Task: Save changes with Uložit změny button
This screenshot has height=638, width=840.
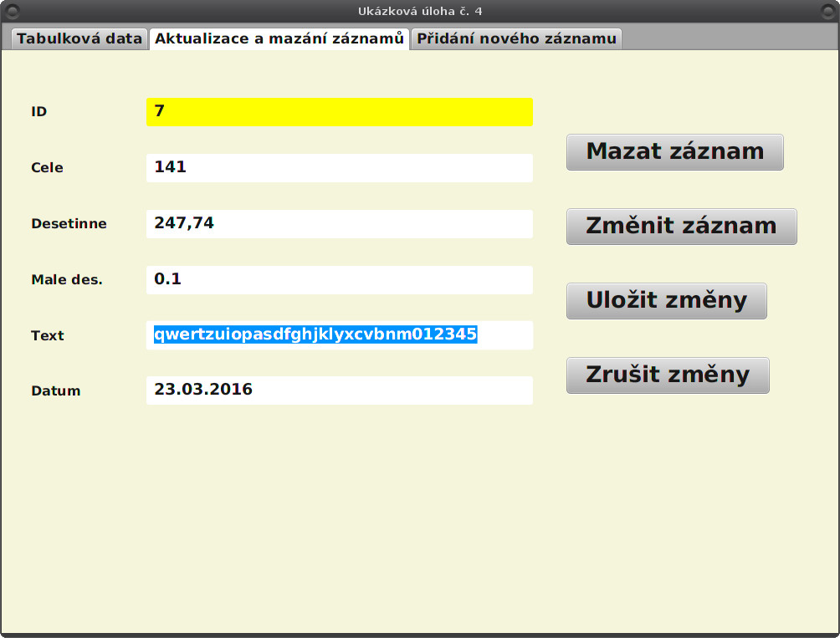Action: pos(667,301)
